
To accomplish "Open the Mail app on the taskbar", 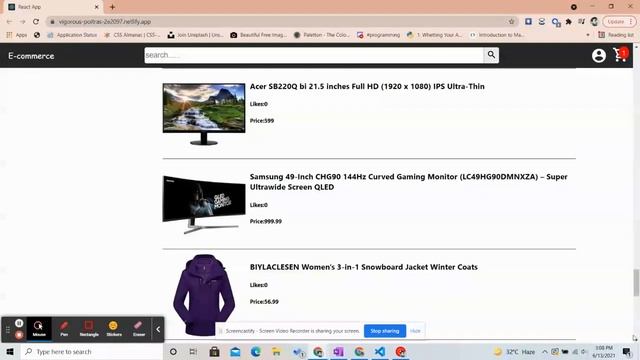I will click(x=235, y=351).
